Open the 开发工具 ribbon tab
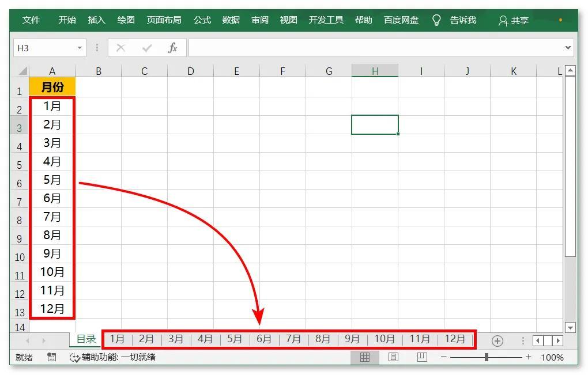This screenshot has height=375, width=588. (326, 20)
